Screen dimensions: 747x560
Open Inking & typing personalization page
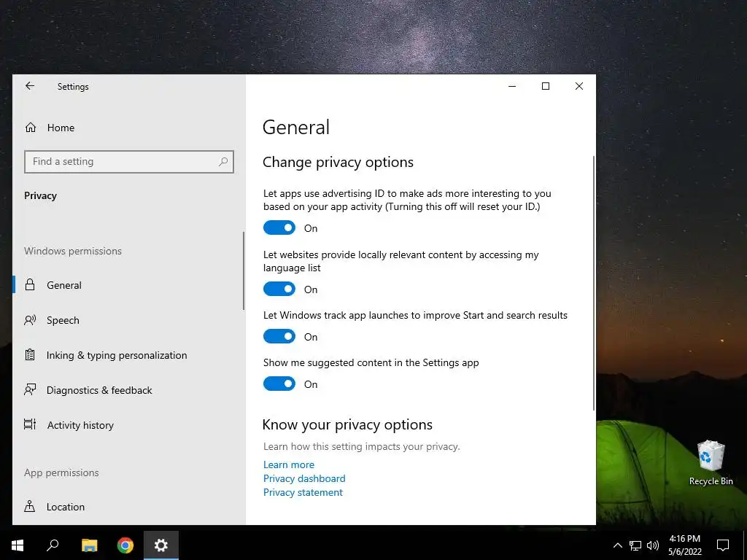coord(128,355)
